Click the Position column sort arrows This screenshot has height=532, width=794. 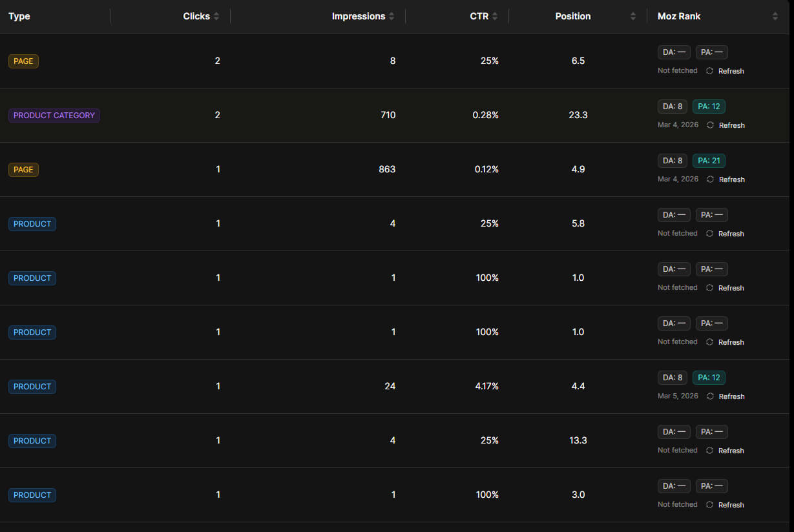pos(633,17)
